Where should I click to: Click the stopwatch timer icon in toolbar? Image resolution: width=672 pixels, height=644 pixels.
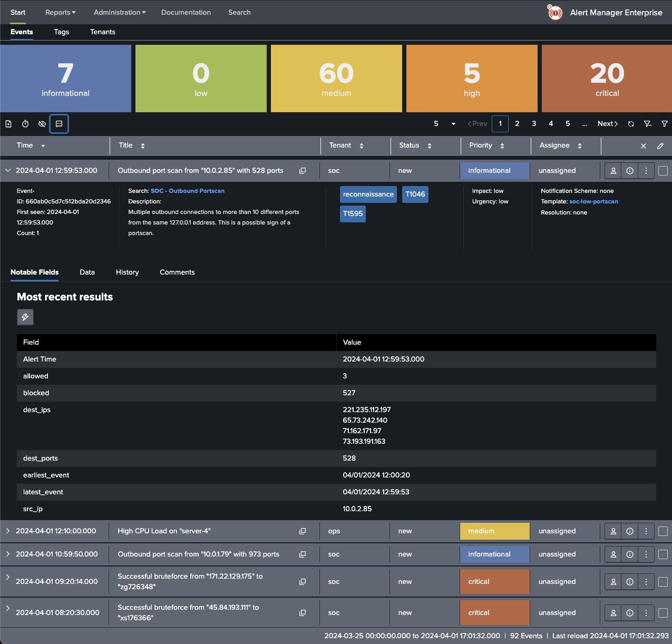point(25,124)
